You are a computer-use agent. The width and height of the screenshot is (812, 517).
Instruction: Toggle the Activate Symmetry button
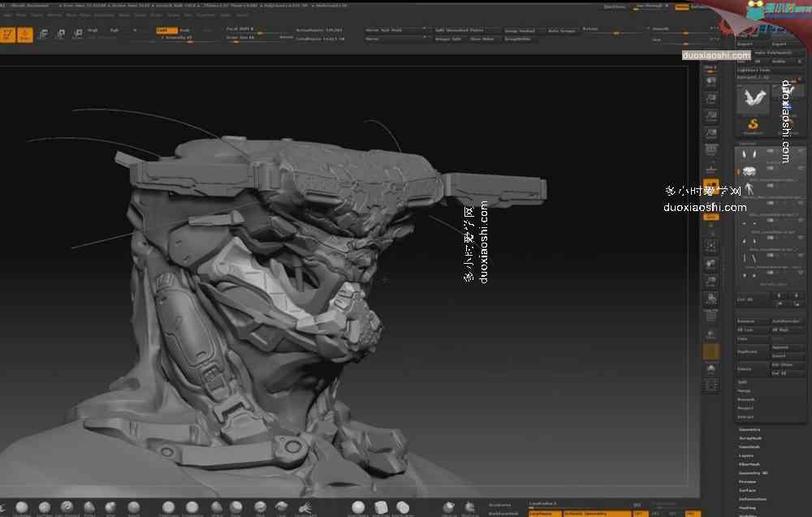tap(597, 514)
